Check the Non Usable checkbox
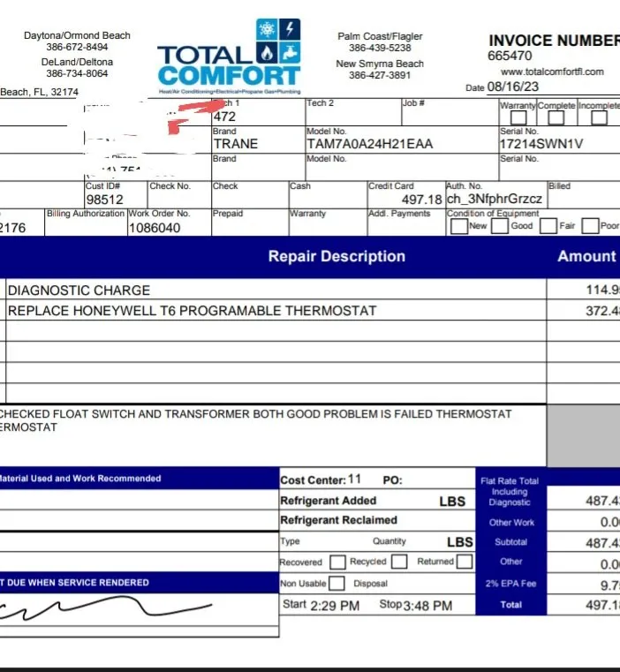Viewport: 620px width, 672px height. tap(336, 583)
